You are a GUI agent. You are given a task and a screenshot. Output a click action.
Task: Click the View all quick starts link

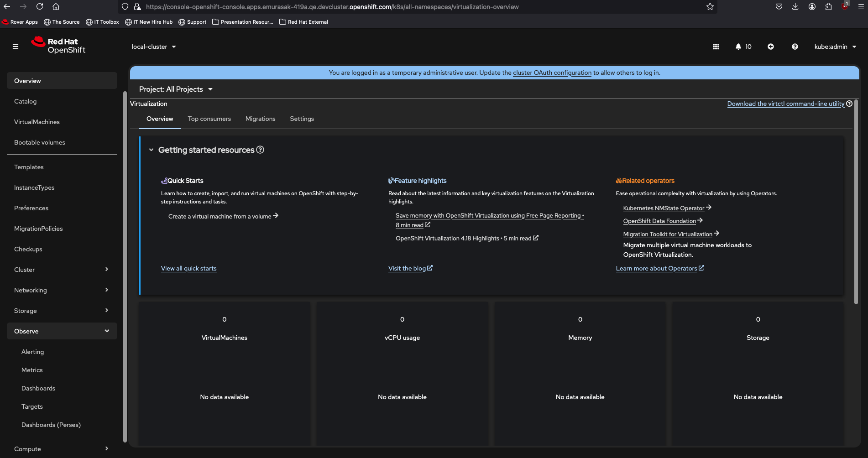(x=188, y=269)
